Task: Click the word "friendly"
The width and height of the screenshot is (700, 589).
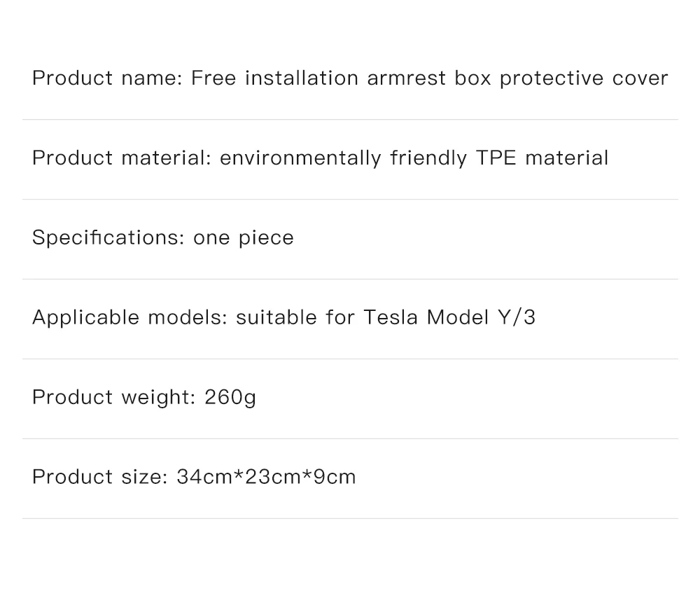Action: click(428, 158)
